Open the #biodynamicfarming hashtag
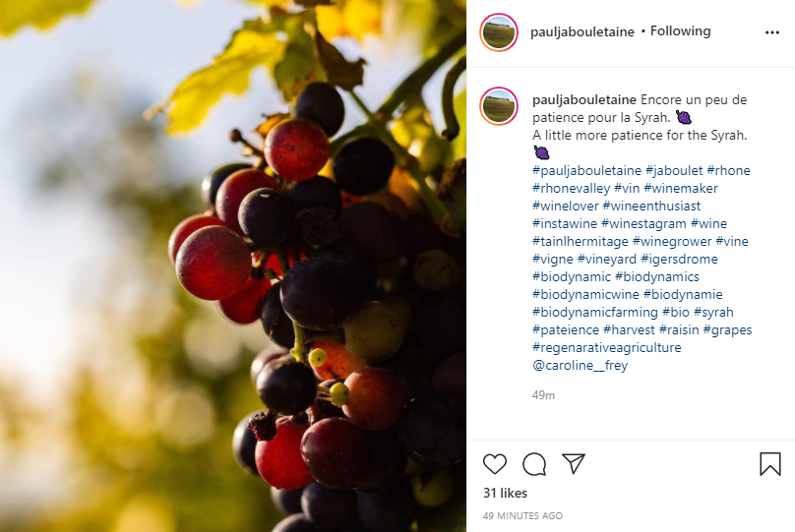The height and width of the screenshot is (532, 795). pos(594,313)
